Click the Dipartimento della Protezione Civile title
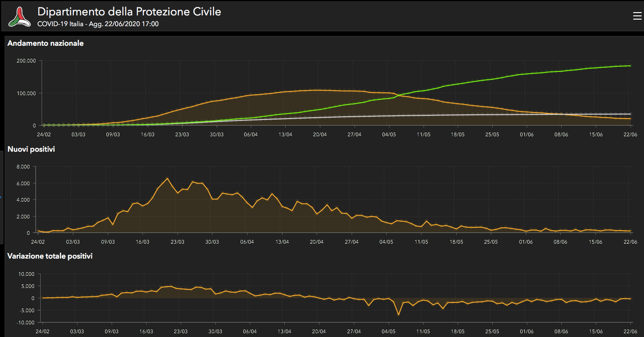Viewport: 644px width, 337px height. [129, 12]
